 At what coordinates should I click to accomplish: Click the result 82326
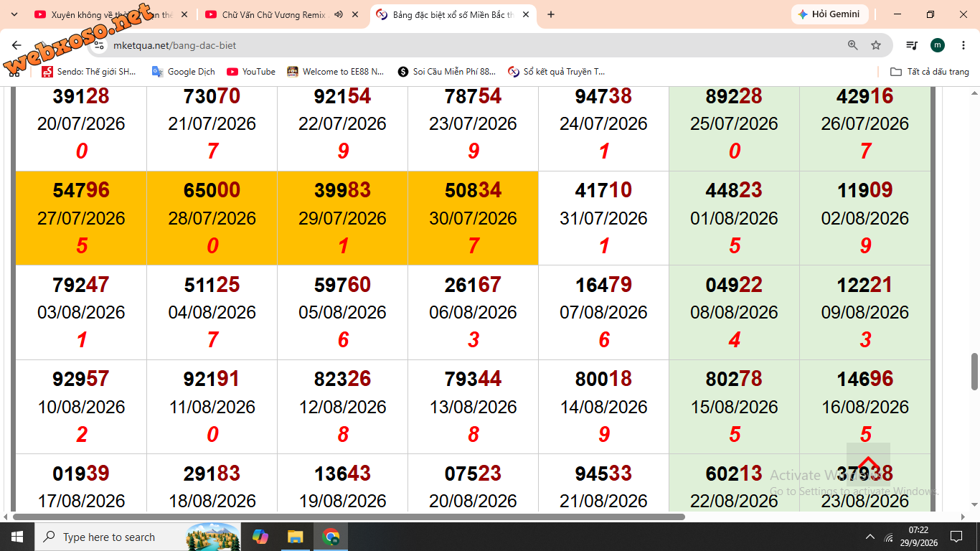click(342, 379)
